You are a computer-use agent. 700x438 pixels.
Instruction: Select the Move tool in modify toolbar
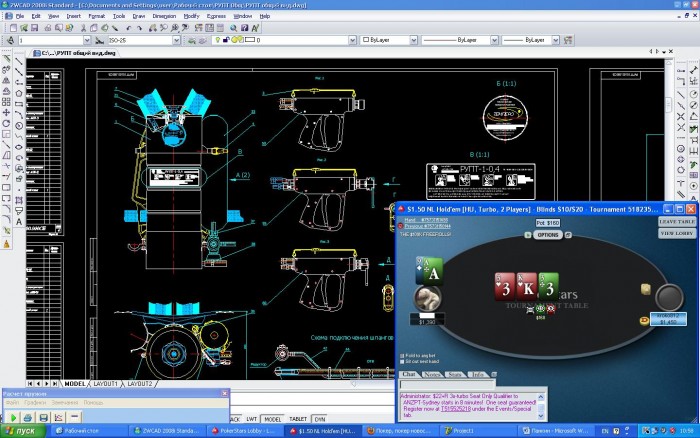(6, 113)
